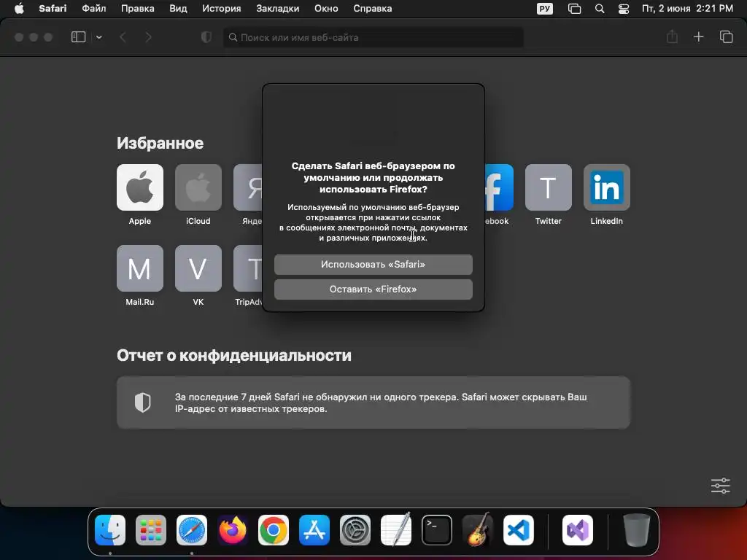The image size is (747, 560).
Task: Open the Mail.Ru favorite tile
Action: click(139, 268)
